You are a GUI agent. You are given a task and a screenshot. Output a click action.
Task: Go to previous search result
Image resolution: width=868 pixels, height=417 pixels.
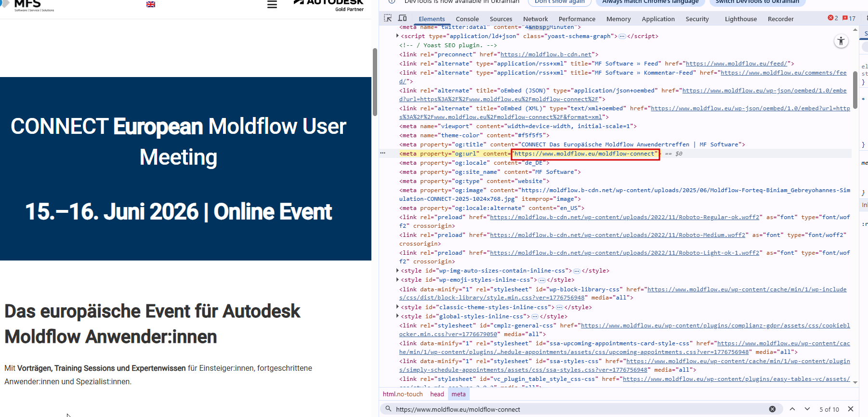(792, 409)
